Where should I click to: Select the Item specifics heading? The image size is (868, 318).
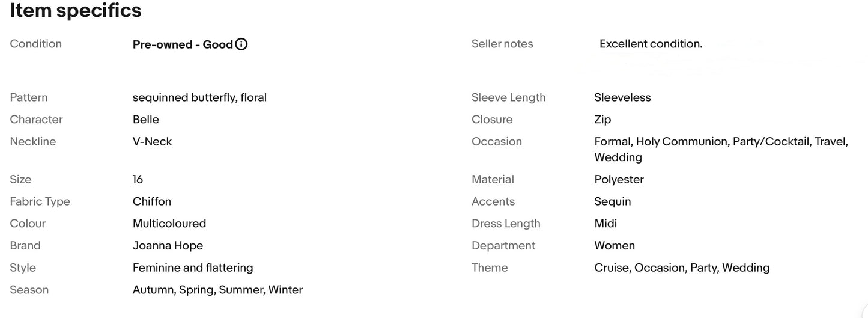coord(76,11)
